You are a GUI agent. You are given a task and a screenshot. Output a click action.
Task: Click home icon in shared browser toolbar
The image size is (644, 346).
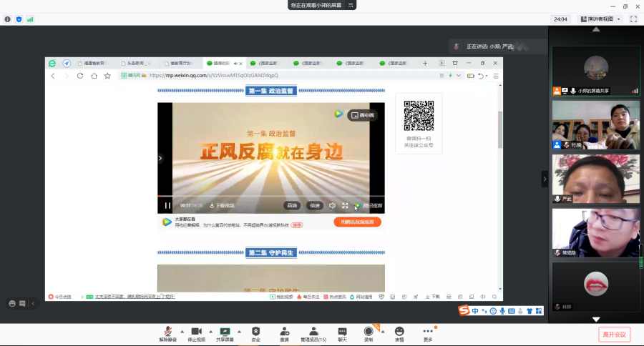[94, 76]
